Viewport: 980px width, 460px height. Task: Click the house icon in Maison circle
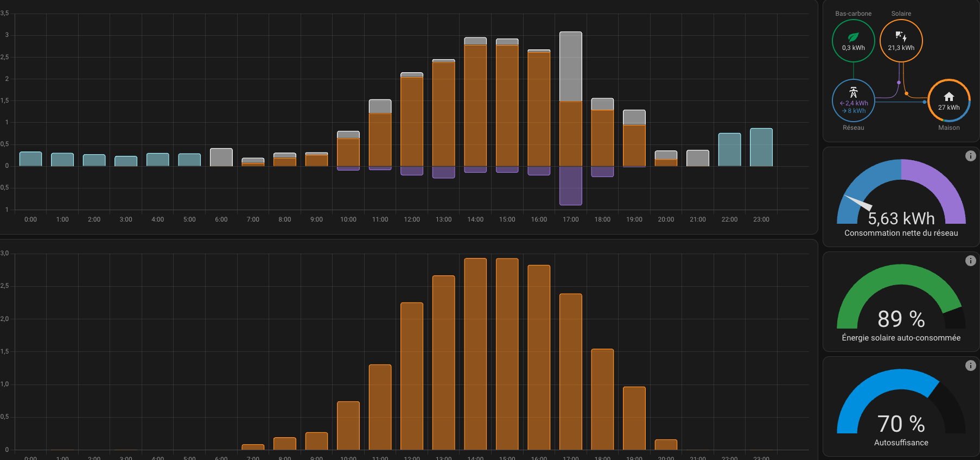click(949, 97)
